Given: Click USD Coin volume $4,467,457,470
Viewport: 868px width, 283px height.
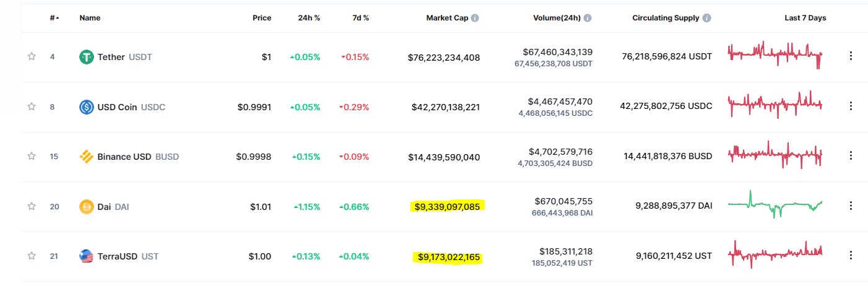Looking at the screenshot, I should coord(560,102).
